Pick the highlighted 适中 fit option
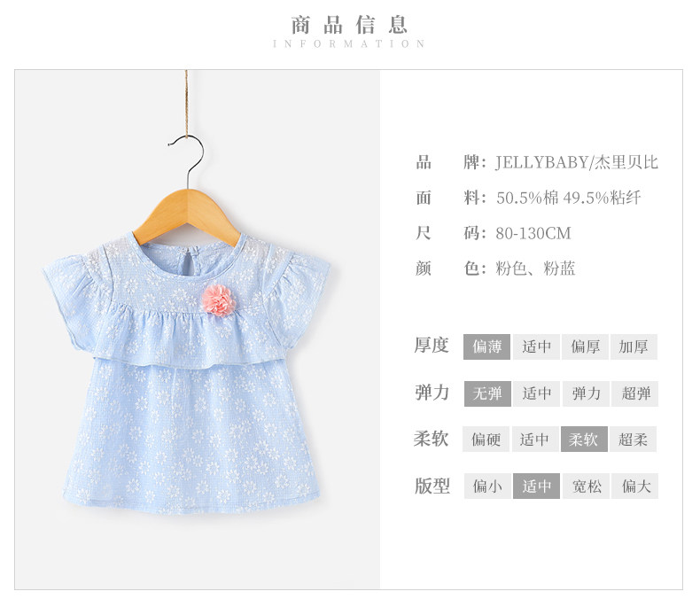 536,486
